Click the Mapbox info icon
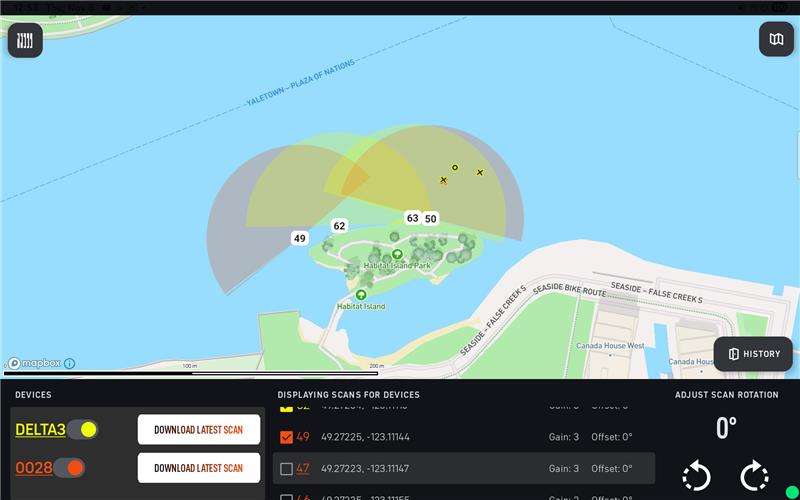Viewport: 800px width, 500px height. [x=69, y=363]
